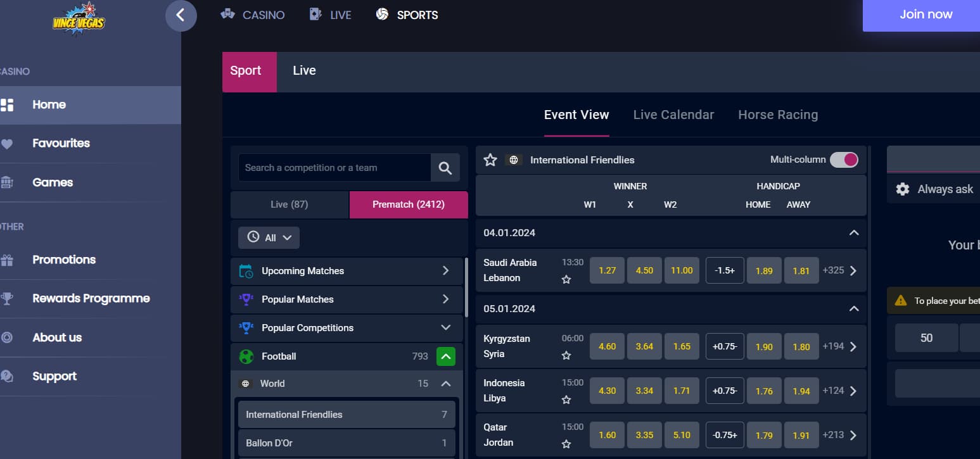Favourite the International Friendlies league star

point(490,160)
